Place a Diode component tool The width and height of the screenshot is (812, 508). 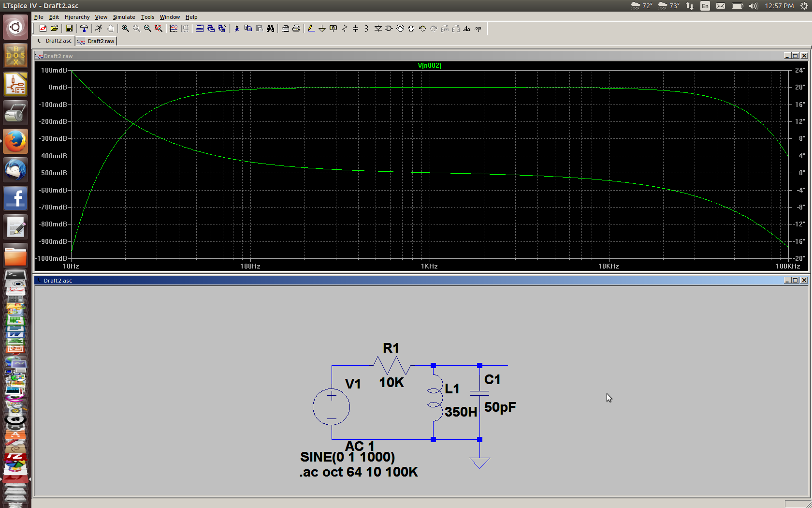pos(378,29)
